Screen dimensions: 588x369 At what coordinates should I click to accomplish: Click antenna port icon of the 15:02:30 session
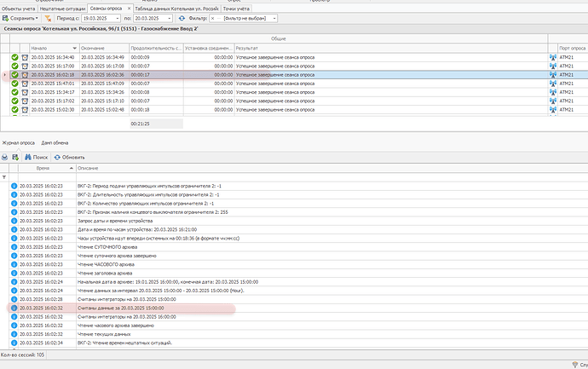553,109
